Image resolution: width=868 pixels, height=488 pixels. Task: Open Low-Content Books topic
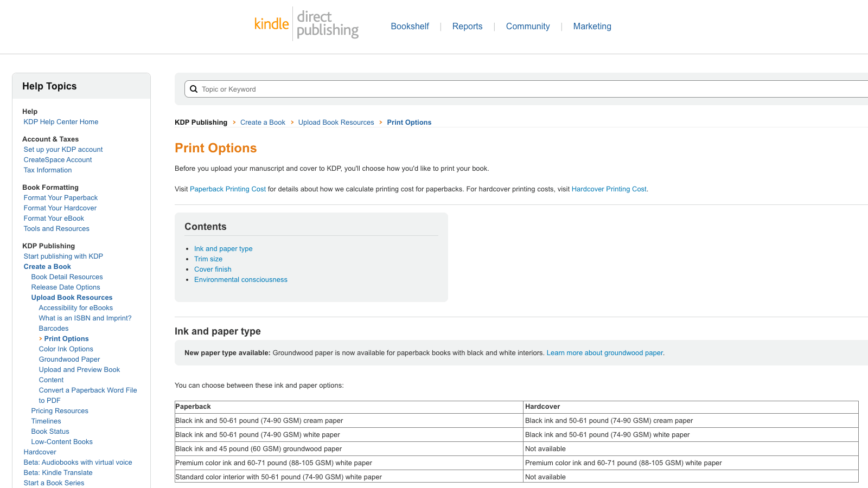click(x=62, y=442)
